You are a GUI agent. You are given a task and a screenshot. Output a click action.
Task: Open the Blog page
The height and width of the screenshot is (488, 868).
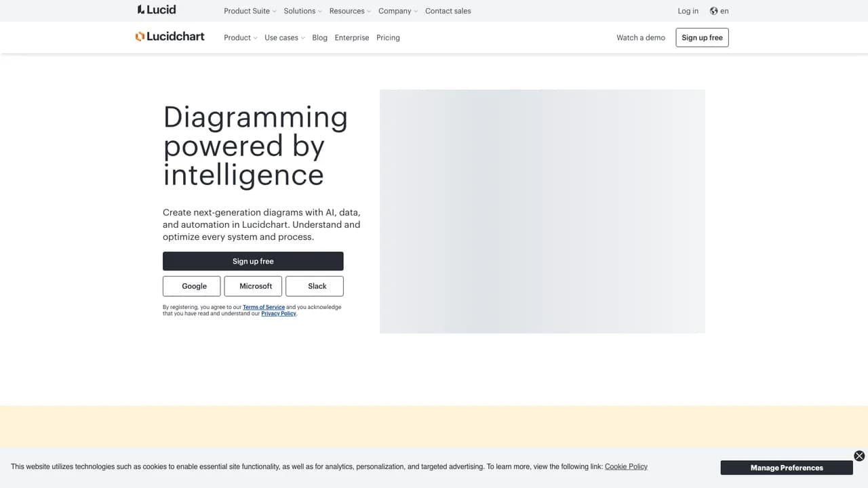pos(319,38)
